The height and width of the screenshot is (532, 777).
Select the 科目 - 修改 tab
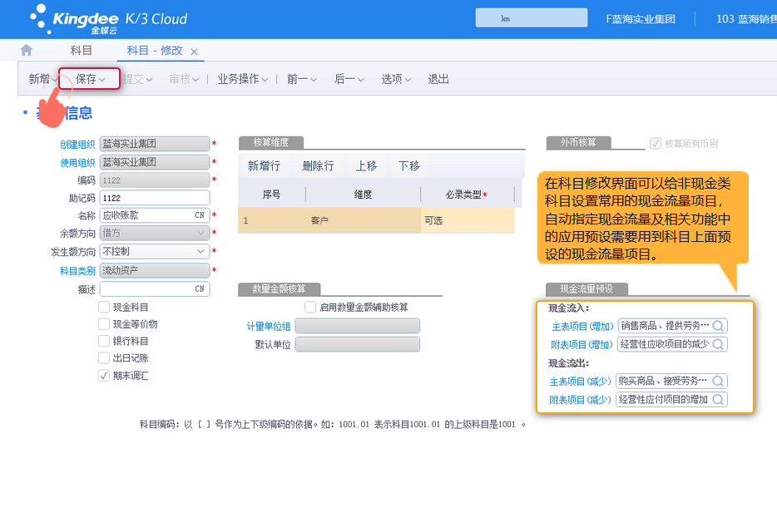coord(155,51)
